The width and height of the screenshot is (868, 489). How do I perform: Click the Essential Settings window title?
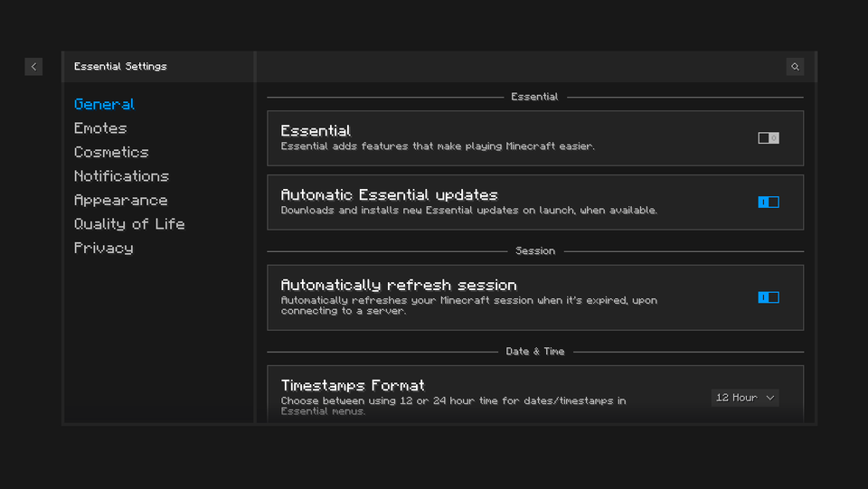120,66
